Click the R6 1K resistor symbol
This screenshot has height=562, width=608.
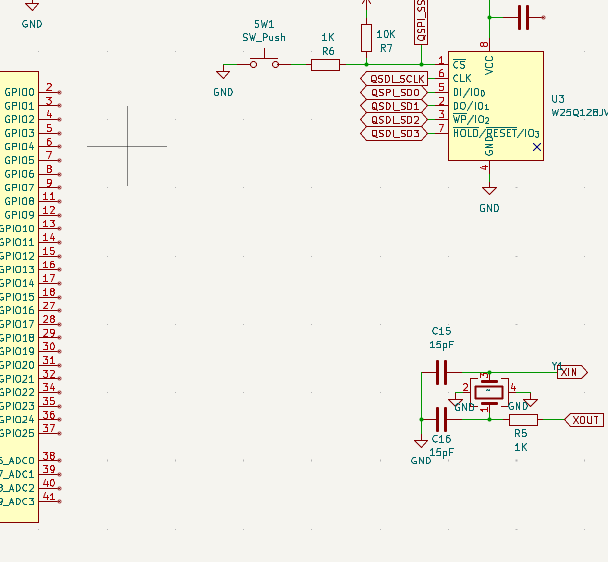pos(325,65)
